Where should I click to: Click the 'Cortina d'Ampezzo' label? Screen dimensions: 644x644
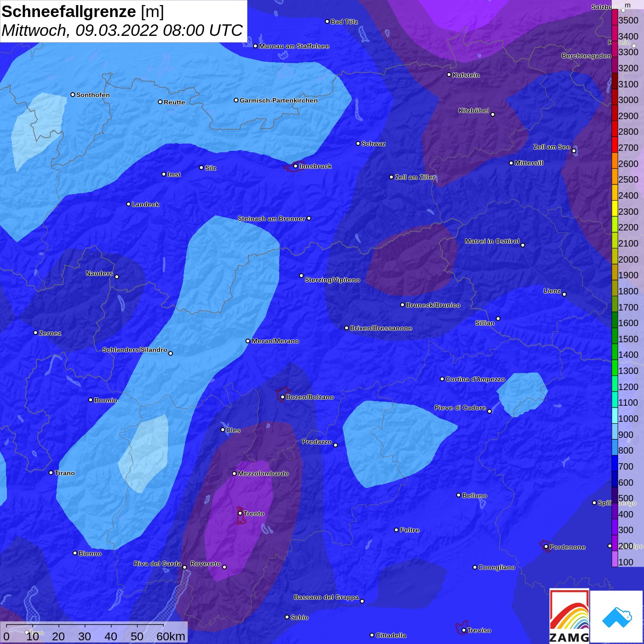tap(475, 379)
